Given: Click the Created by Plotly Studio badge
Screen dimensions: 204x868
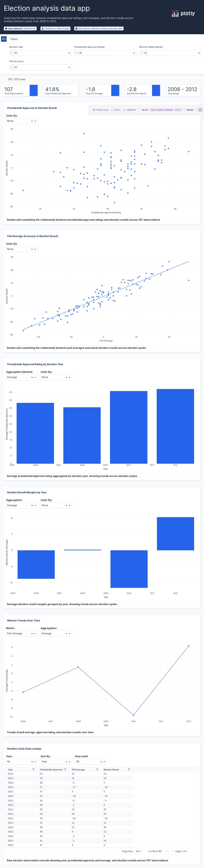Looking at the screenshot, I should [x=55, y=29].
